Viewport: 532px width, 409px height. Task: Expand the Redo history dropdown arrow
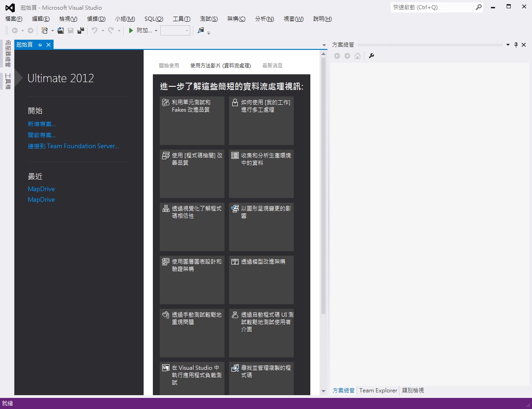(119, 31)
